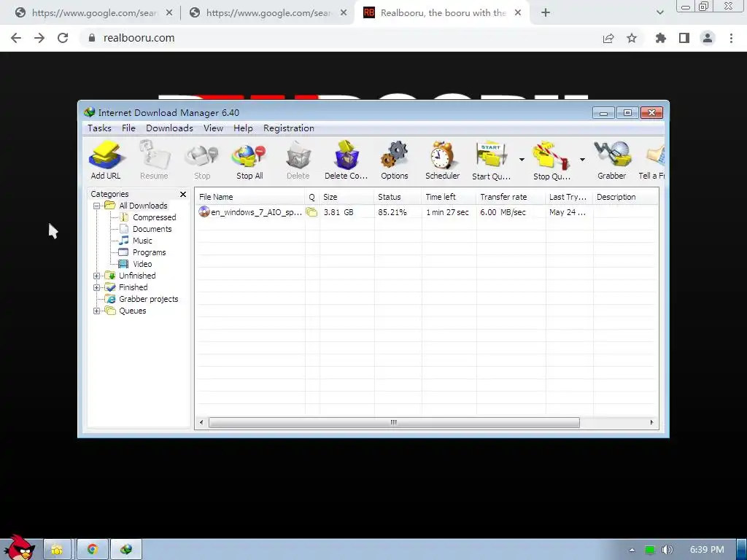Select the Video category
This screenshot has width=747, height=560.
[x=142, y=264]
